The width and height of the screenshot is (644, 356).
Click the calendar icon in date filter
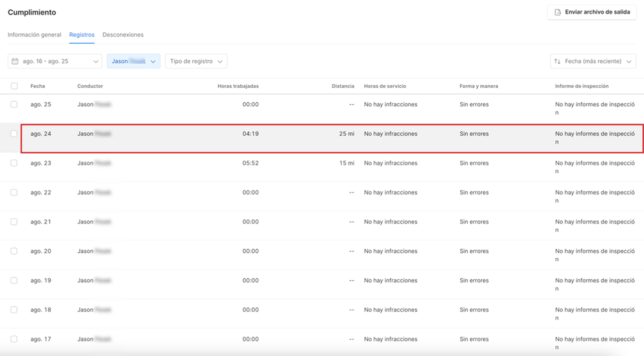click(x=15, y=61)
